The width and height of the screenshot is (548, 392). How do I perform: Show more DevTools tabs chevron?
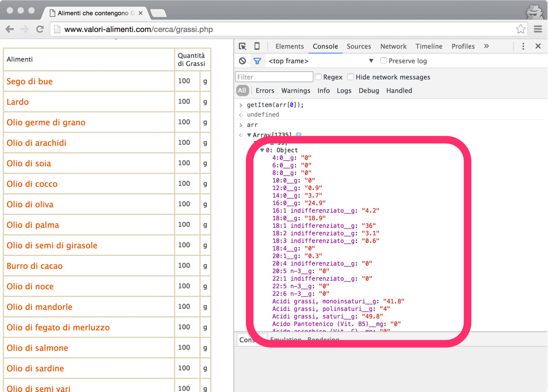(x=486, y=46)
